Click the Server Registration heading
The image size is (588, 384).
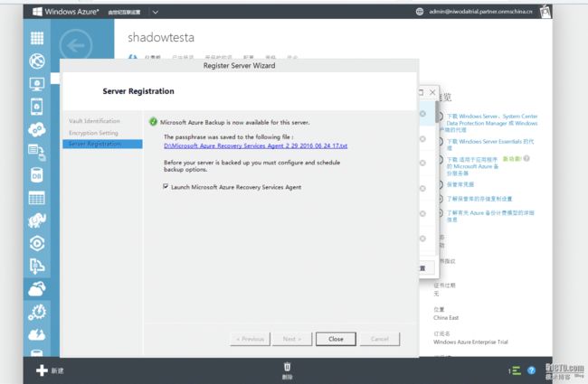point(138,91)
